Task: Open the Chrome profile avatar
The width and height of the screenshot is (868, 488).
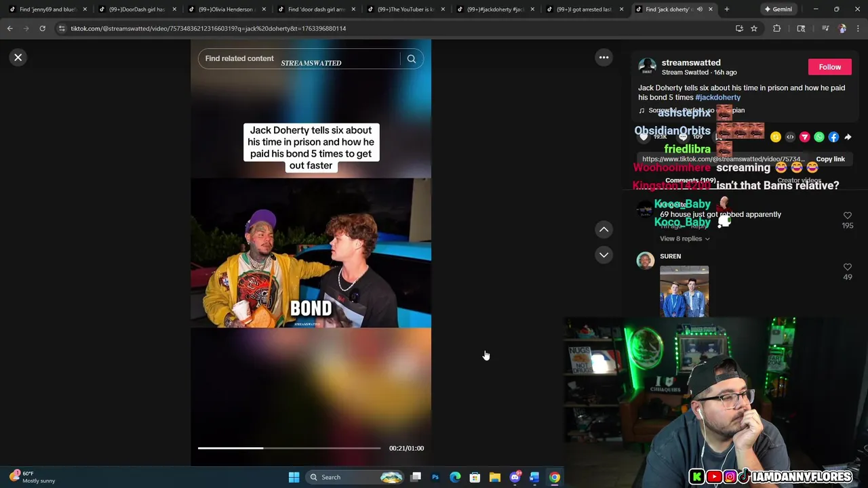Action: coord(842,28)
